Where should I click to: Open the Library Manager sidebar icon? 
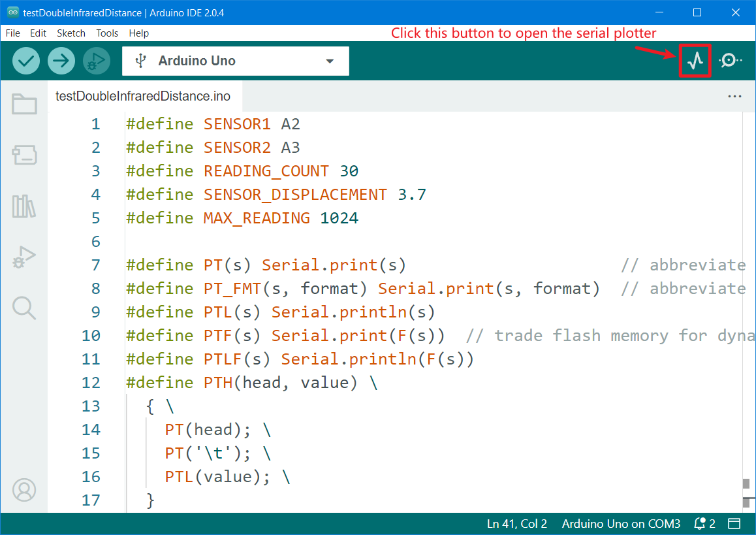click(x=24, y=206)
